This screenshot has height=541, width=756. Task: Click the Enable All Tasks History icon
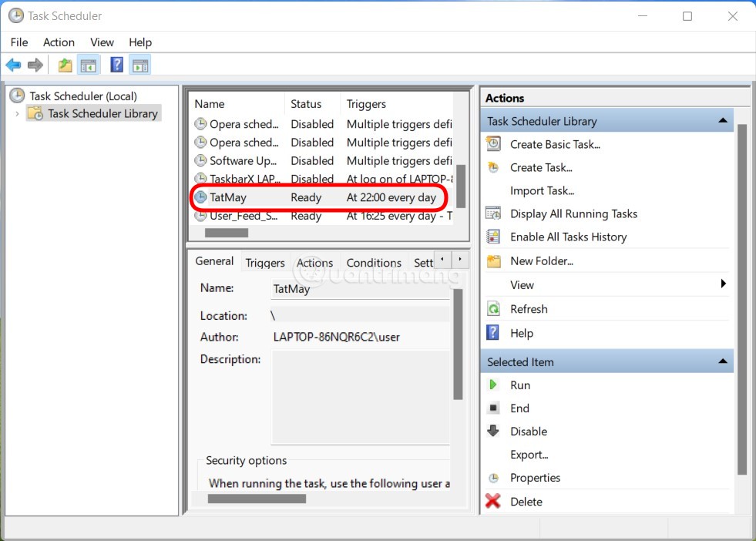(493, 237)
